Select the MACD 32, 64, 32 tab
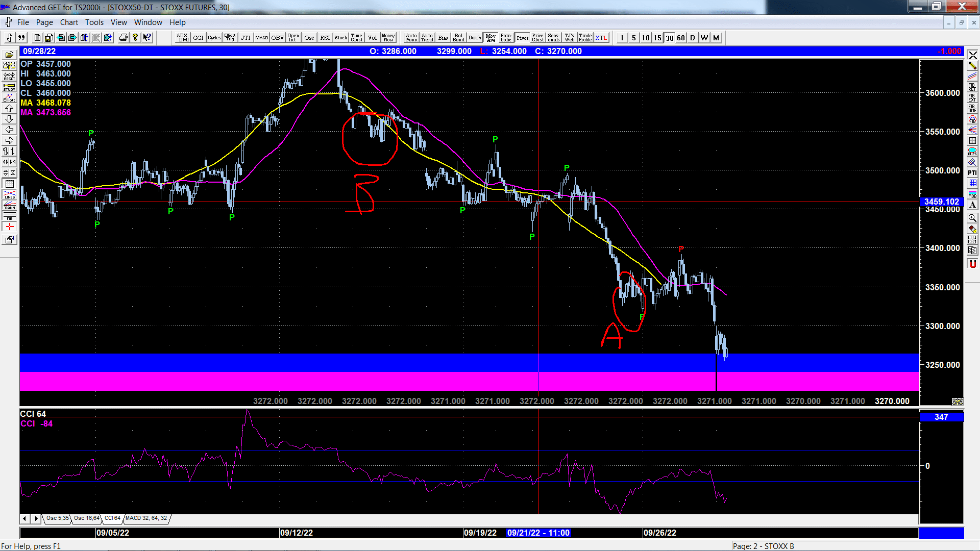 click(x=146, y=518)
